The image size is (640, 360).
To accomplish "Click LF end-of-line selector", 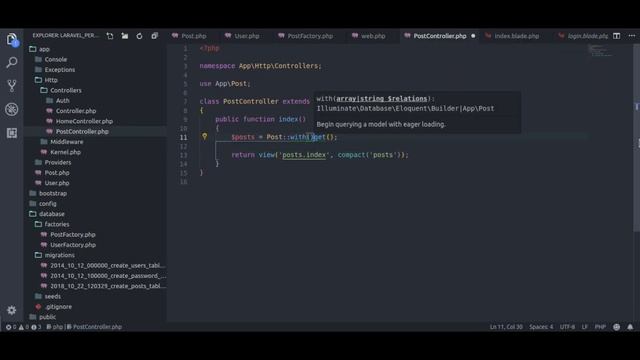I will pos(584,327).
